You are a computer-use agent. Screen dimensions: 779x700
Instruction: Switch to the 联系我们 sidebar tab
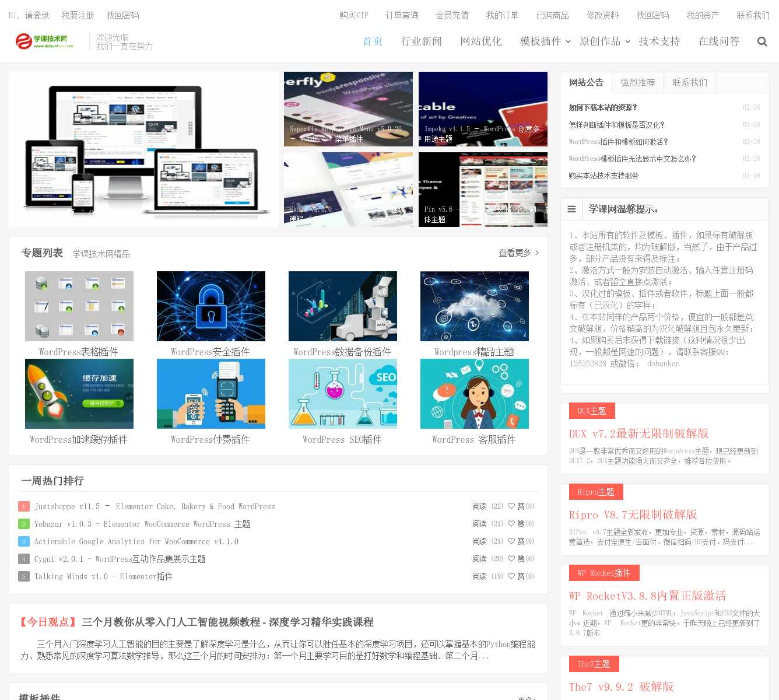(x=690, y=82)
